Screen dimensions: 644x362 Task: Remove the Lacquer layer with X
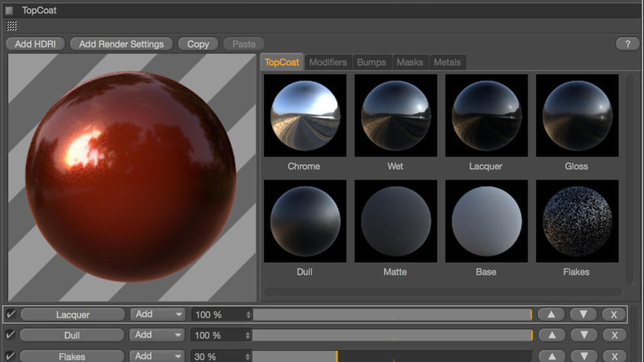click(613, 315)
